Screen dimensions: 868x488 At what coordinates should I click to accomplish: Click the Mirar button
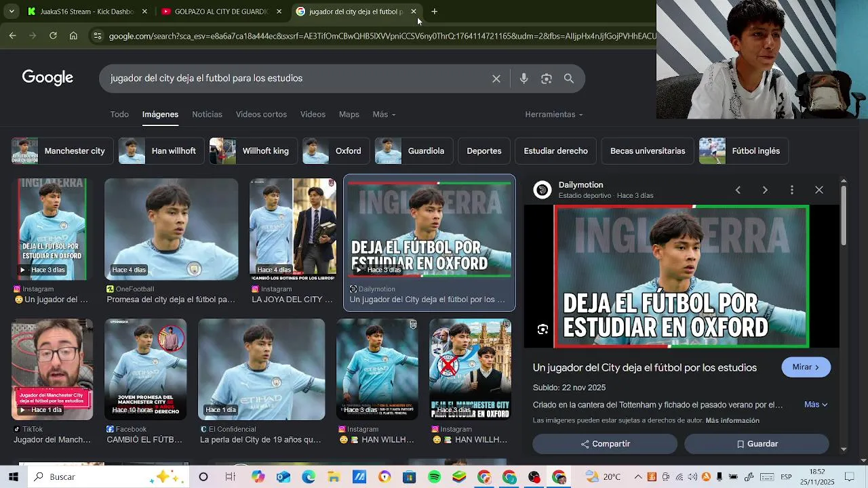(806, 367)
